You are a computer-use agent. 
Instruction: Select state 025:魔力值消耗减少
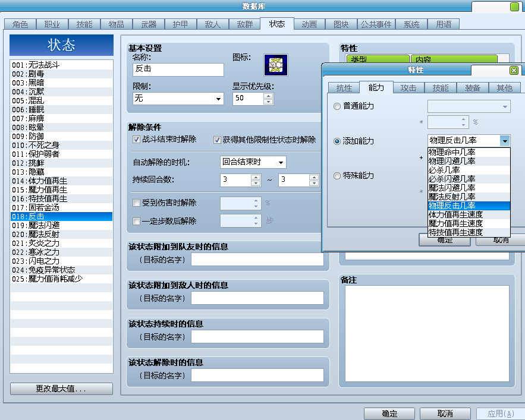[61, 279]
